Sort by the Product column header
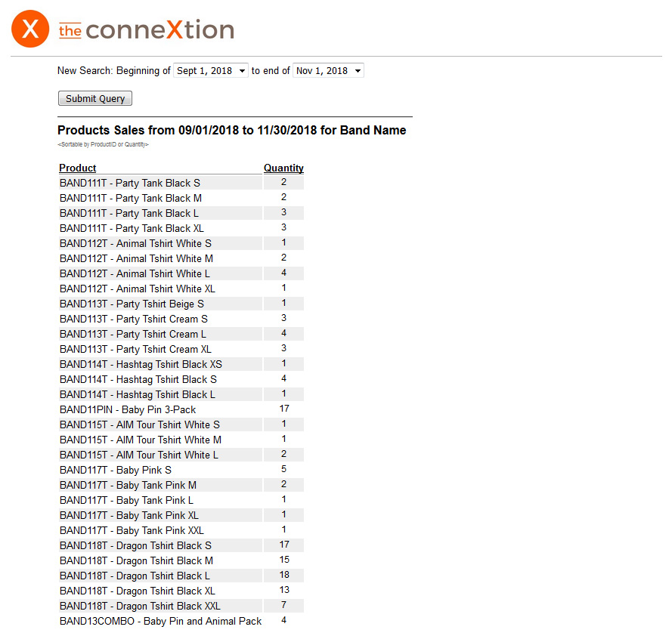The width and height of the screenshot is (672, 639). (x=78, y=168)
